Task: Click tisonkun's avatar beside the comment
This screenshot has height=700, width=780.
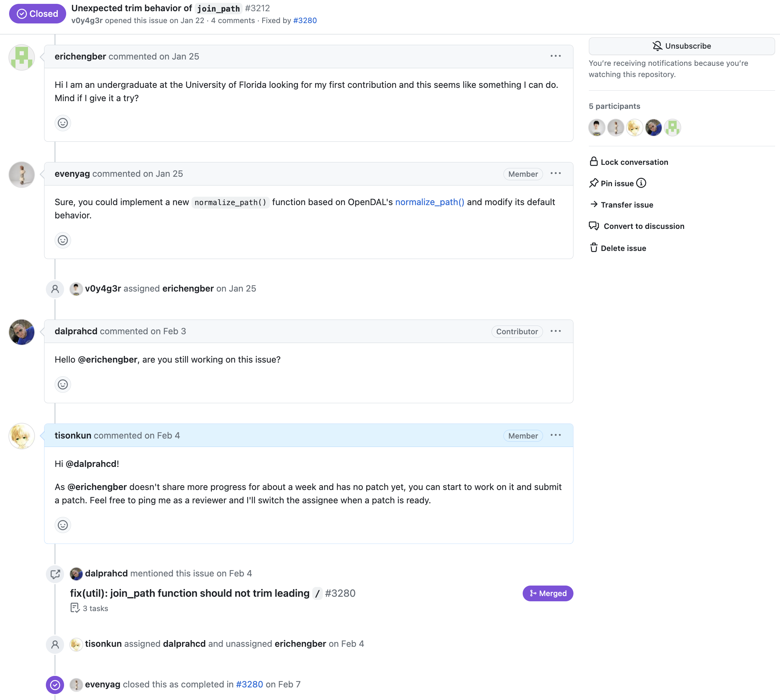Action: pos(22,436)
